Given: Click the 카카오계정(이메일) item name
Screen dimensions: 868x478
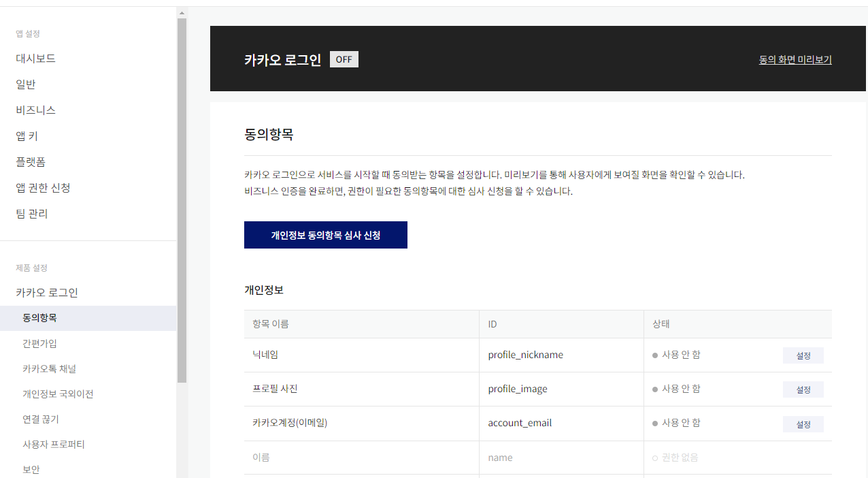Looking at the screenshot, I should [x=290, y=423].
